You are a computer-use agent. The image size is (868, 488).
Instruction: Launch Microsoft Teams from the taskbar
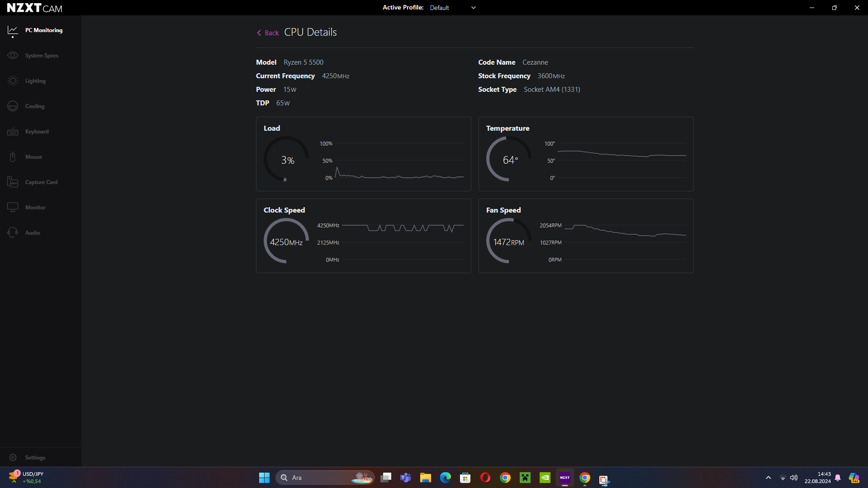pos(406,478)
